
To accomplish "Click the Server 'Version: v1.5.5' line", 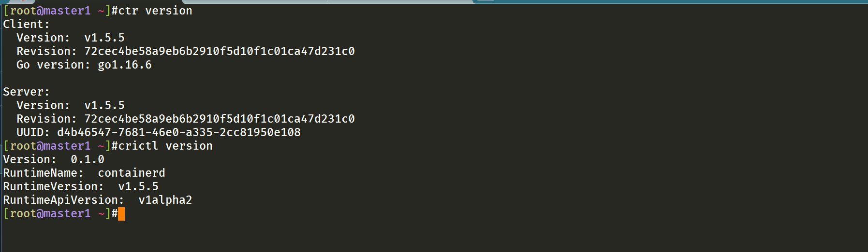I will [71, 105].
